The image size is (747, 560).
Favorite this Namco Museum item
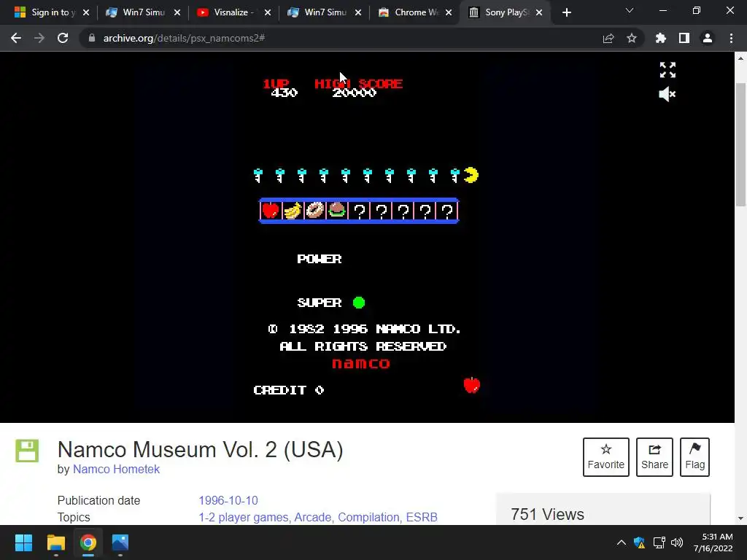[606, 457]
